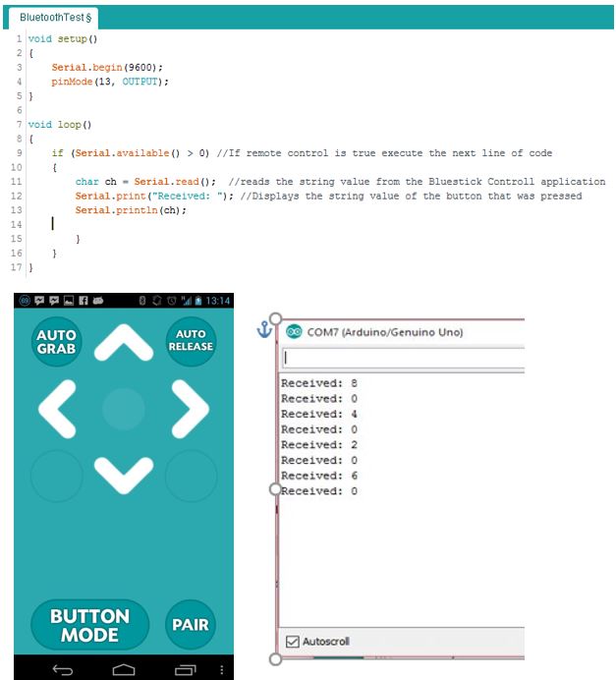
Task: Tap the center circle of the direction pad
Action: (x=124, y=409)
